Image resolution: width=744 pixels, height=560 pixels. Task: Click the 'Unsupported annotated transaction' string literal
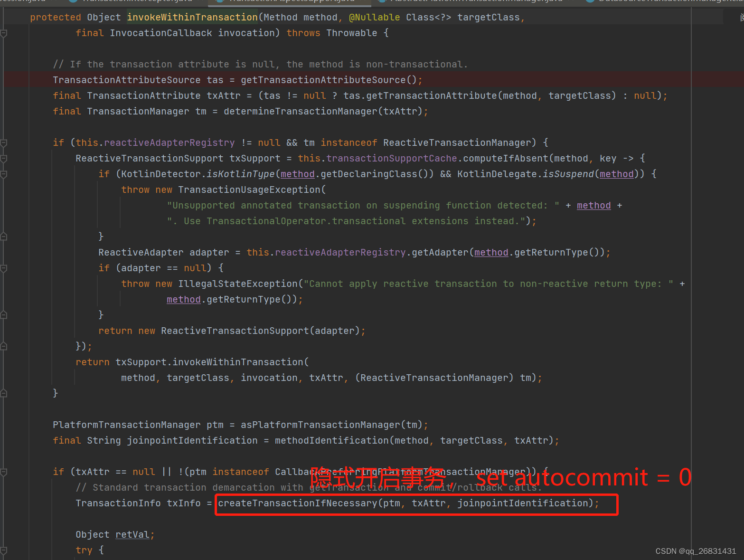click(363, 206)
